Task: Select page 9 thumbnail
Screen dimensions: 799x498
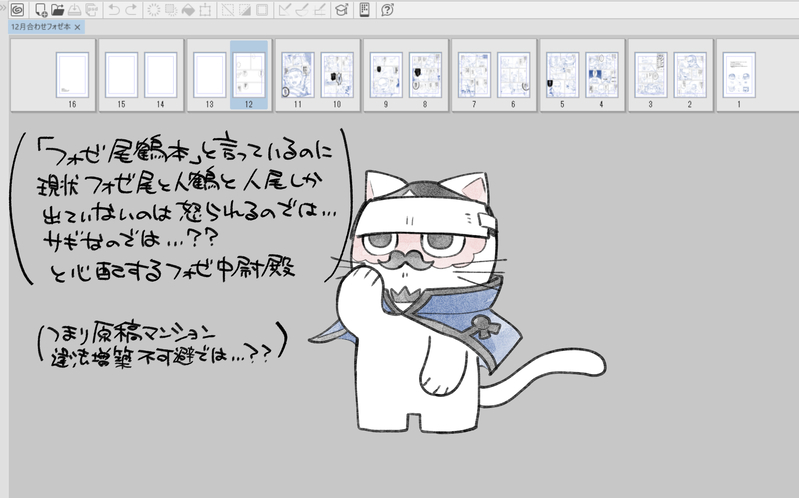Action: point(386,75)
